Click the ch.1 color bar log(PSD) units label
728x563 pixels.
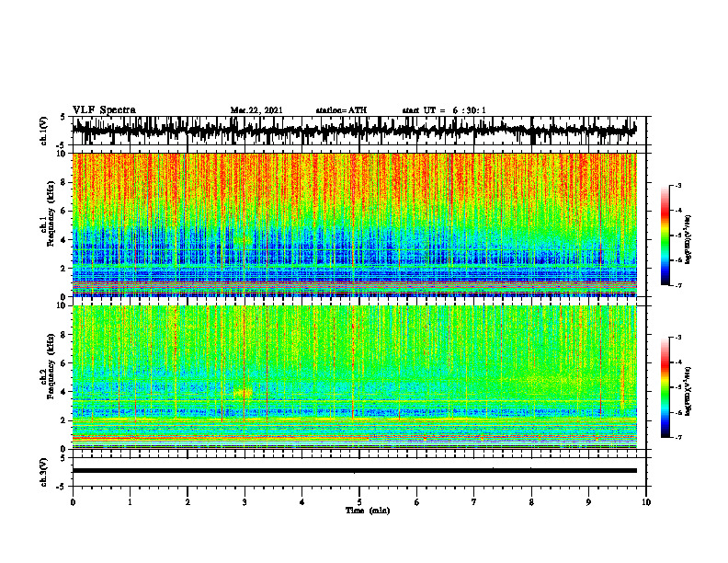(x=688, y=239)
